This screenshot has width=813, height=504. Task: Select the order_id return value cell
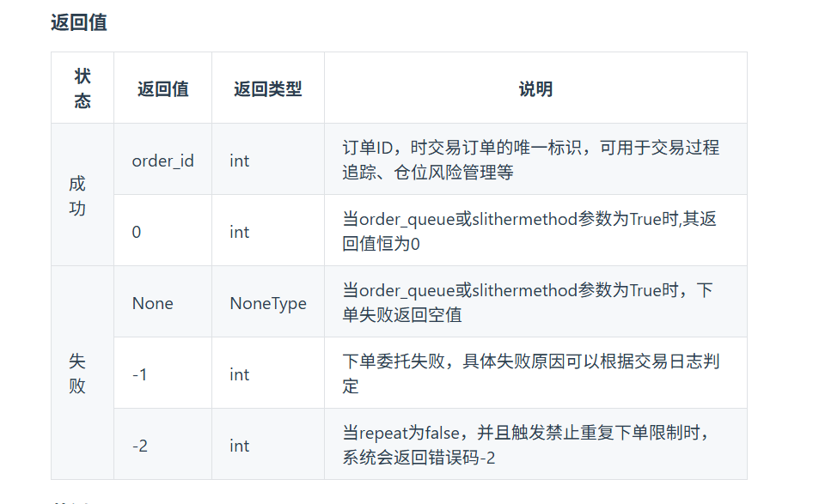pos(162,161)
